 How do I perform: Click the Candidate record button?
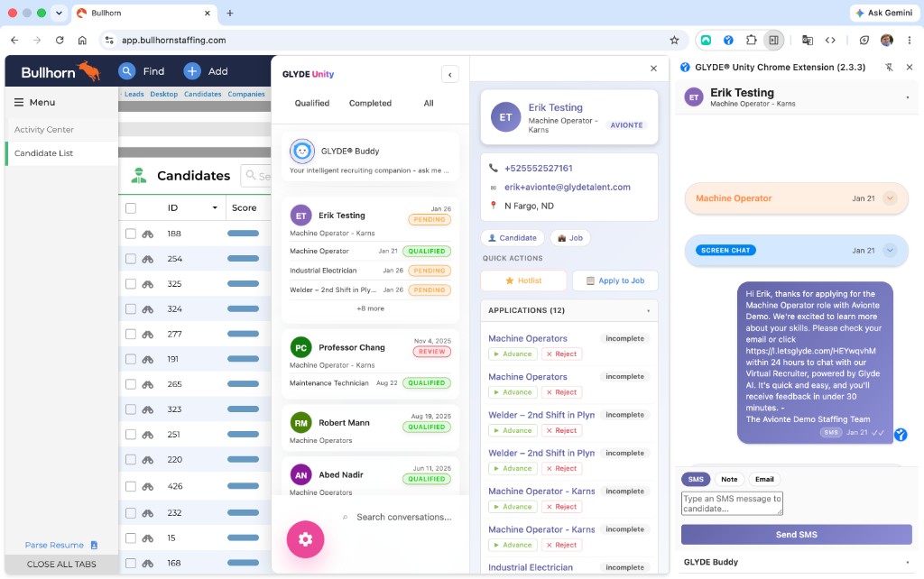point(513,238)
